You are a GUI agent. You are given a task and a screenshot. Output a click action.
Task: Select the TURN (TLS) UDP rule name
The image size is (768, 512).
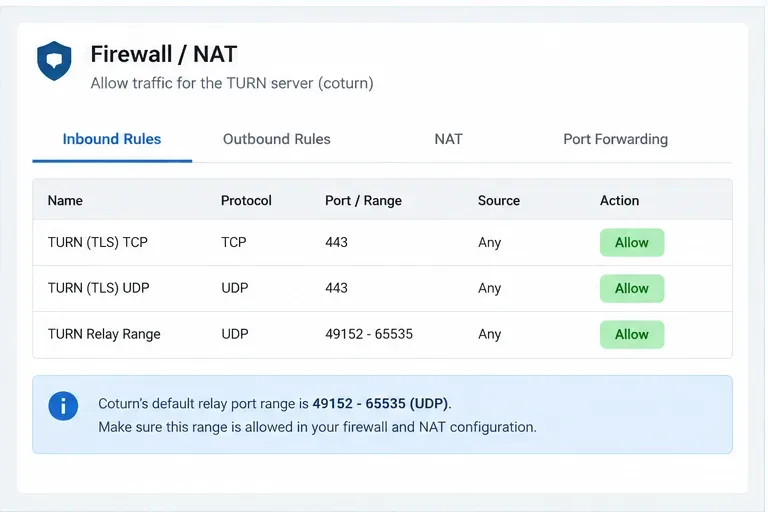click(x=98, y=288)
